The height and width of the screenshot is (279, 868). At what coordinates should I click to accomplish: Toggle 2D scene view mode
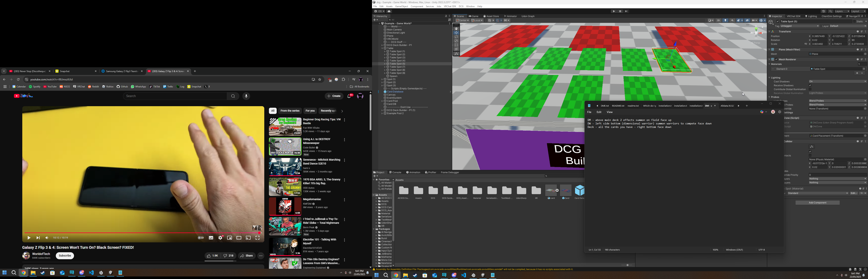pyautogui.click(x=718, y=21)
